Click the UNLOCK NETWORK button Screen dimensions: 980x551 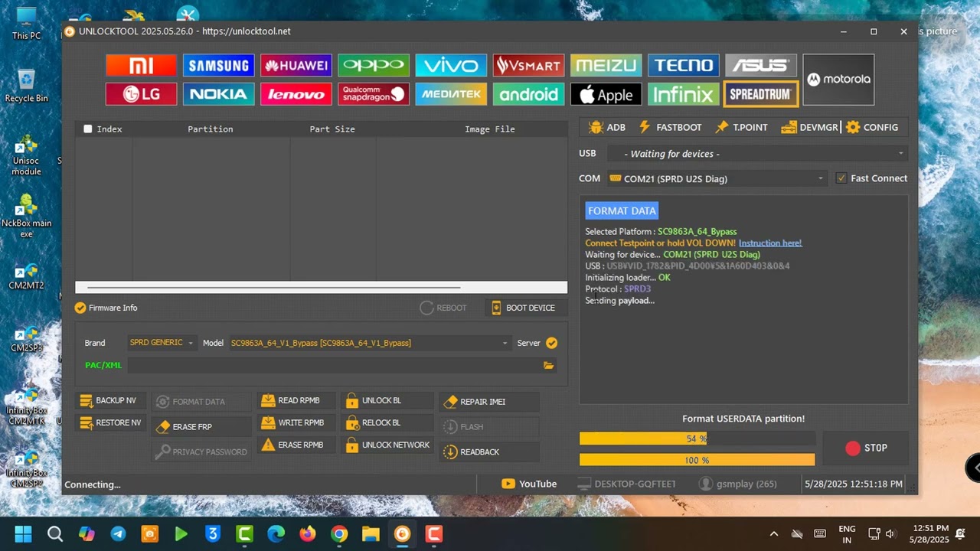click(387, 445)
